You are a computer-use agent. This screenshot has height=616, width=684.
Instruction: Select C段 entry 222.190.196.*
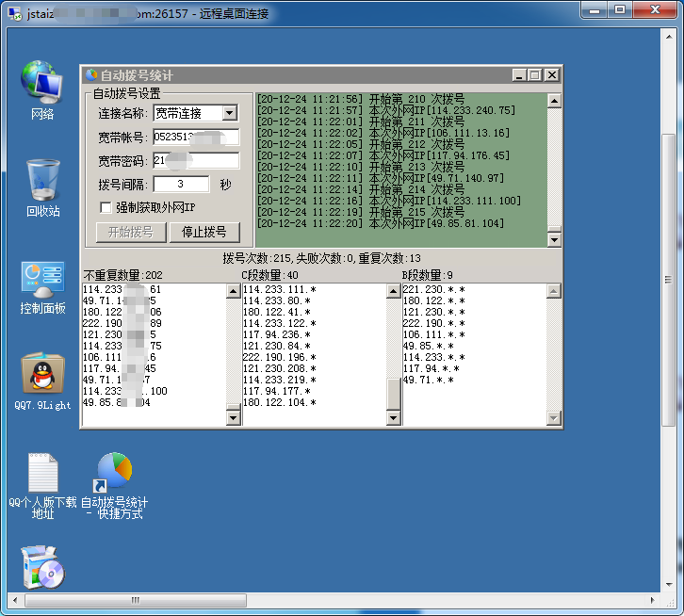[280, 357]
